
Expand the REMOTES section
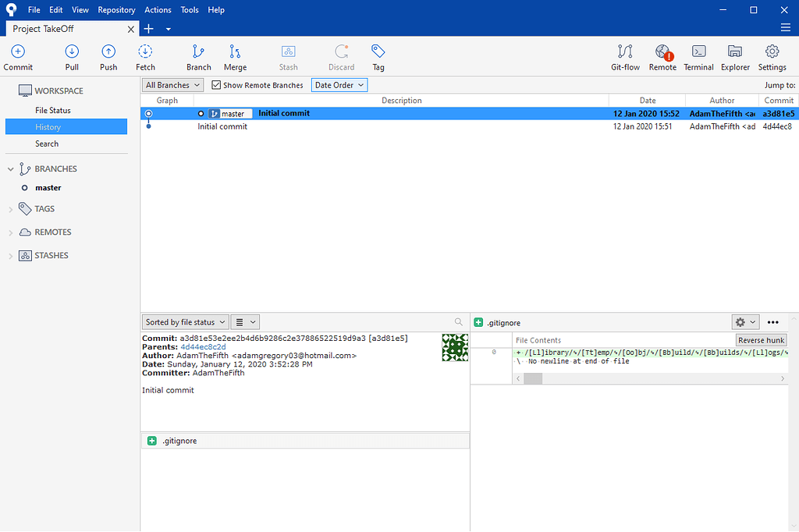coord(11,233)
